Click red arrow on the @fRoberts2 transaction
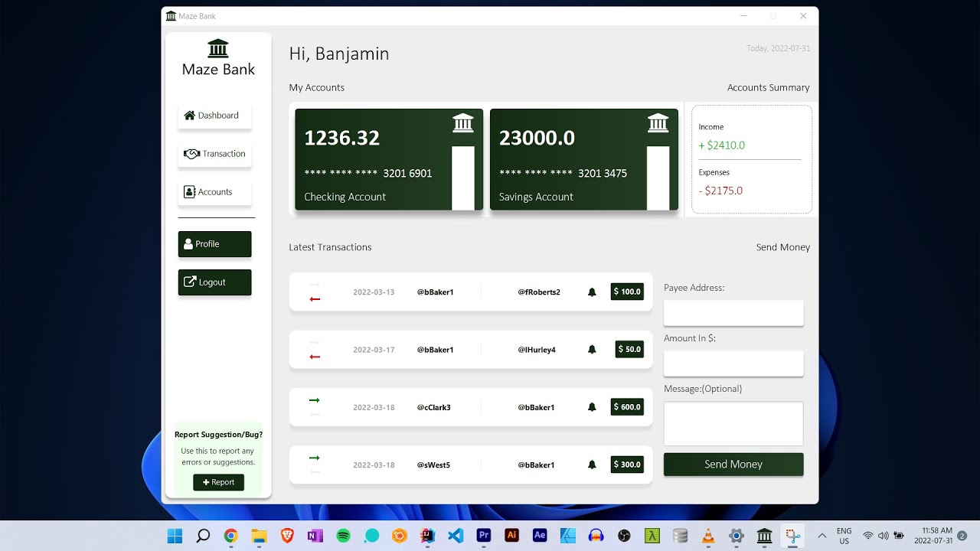Viewport: 980px width, 551px height. click(315, 299)
